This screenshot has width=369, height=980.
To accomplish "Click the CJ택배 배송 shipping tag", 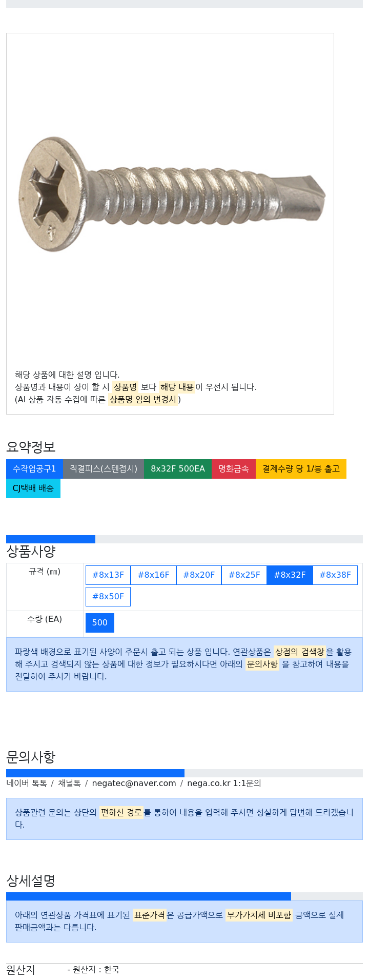I will click(x=33, y=488).
